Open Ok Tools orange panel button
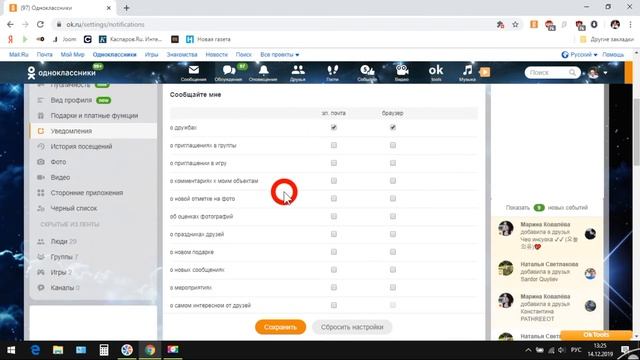Viewport: 640px width, 360px height. click(x=596, y=335)
